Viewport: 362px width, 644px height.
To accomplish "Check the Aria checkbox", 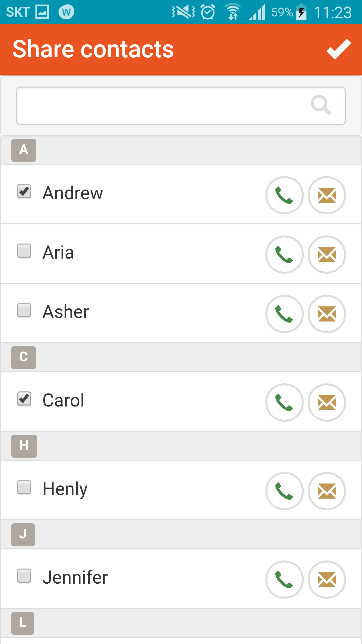I will [x=24, y=251].
